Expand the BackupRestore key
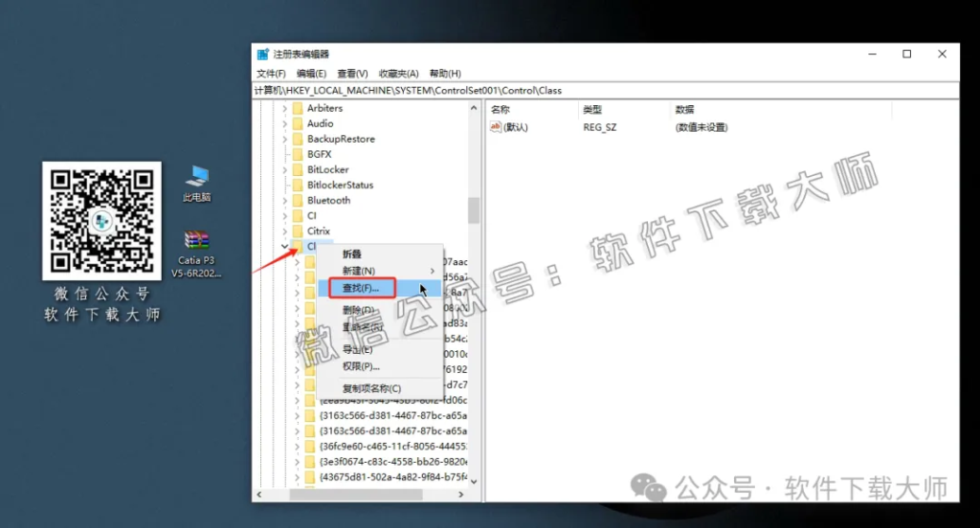 (x=285, y=139)
